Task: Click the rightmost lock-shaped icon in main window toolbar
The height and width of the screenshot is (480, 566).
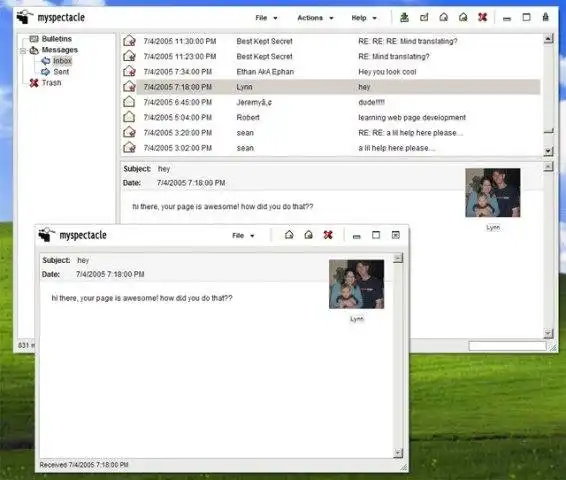Action: (546, 17)
